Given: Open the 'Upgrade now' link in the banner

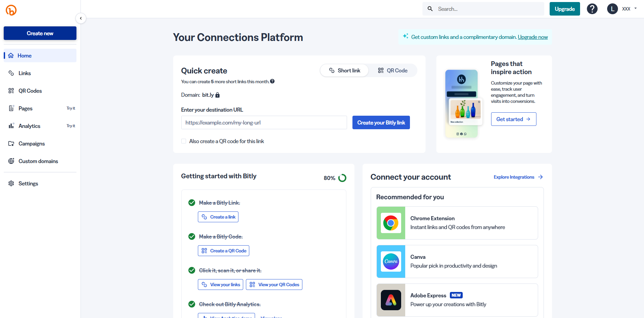Looking at the screenshot, I should (x=532, y=37).
